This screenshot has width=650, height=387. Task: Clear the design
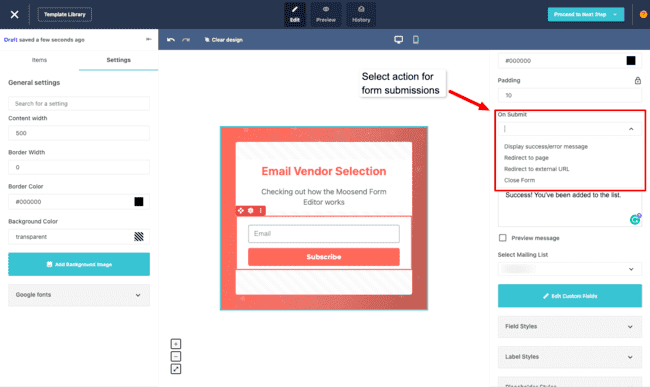pyautogui.click(x=223, y=40)
